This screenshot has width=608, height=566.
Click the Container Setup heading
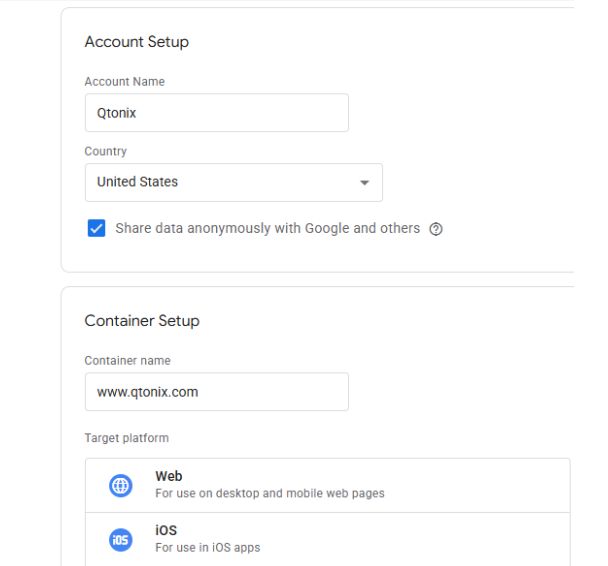pyautogui.click(x=142, y=321)
